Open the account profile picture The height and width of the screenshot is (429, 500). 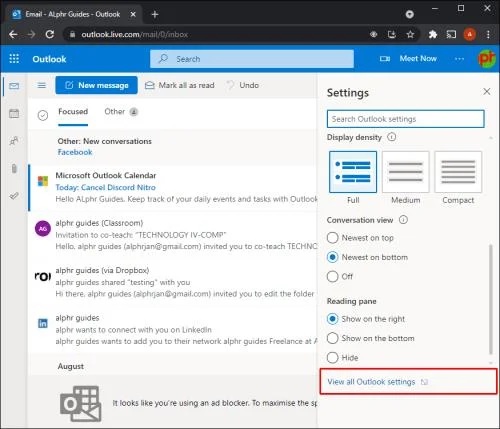pos(487,59)
